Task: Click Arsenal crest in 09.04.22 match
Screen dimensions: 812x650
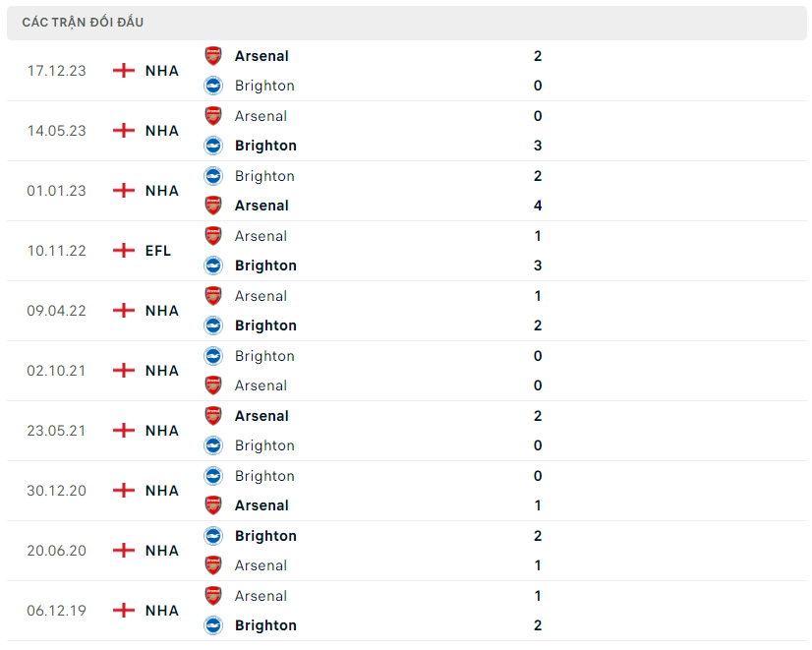Action: coord(213,296)
